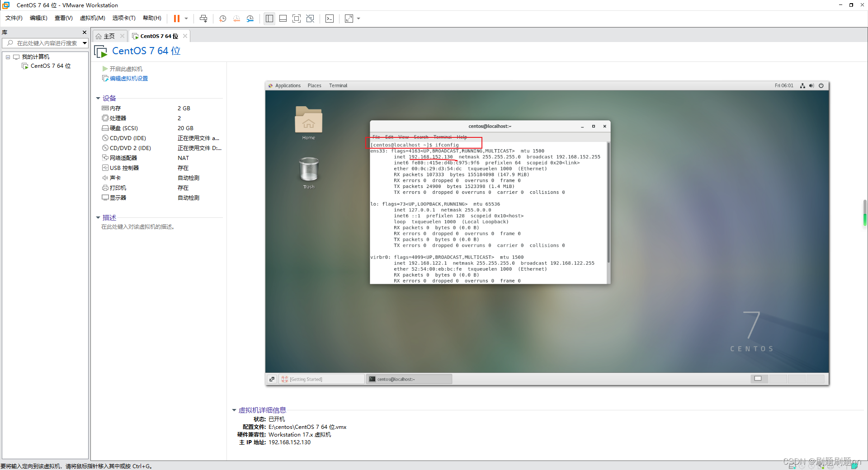Switch to Getting Started taskbar item
The image size is (868, 470).
[321, 379]
